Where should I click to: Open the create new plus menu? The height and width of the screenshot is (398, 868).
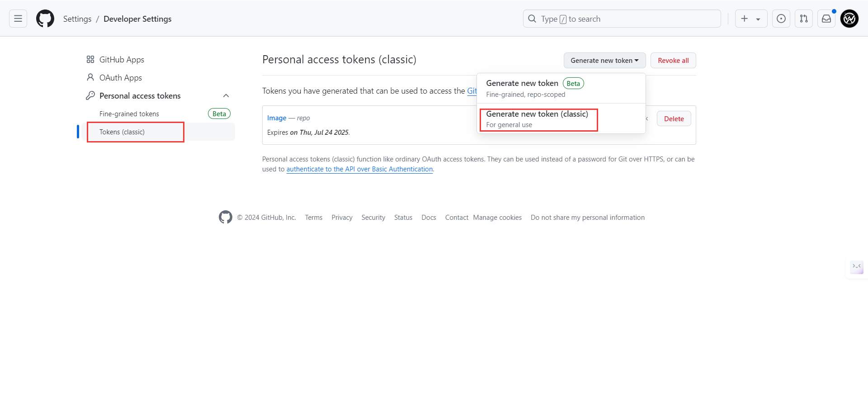[x=751, y=19]
